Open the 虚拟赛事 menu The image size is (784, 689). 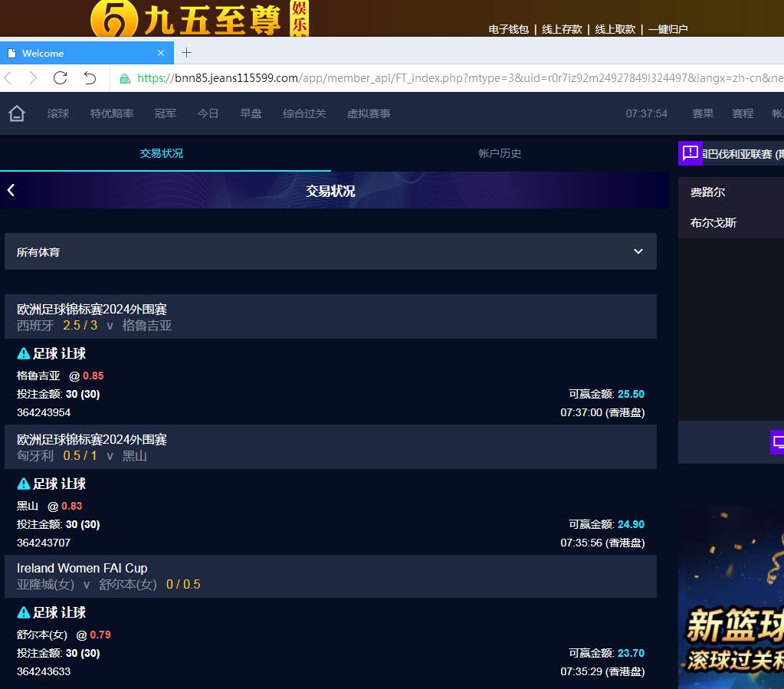tap(369, 113)
